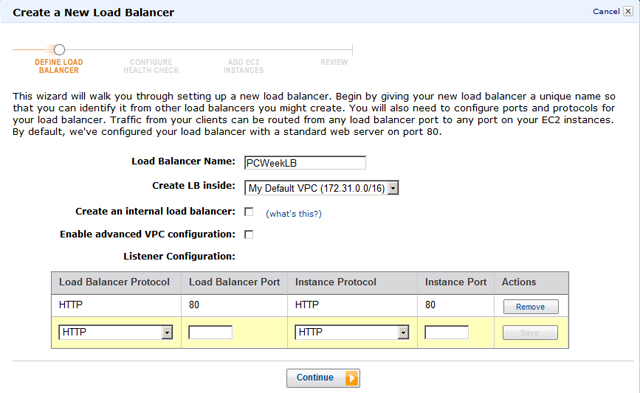Screen dimensions: 640x393
Task: Select the Define Load Balancer step circle
Action: pyautogui.click(x=59, y=50)
